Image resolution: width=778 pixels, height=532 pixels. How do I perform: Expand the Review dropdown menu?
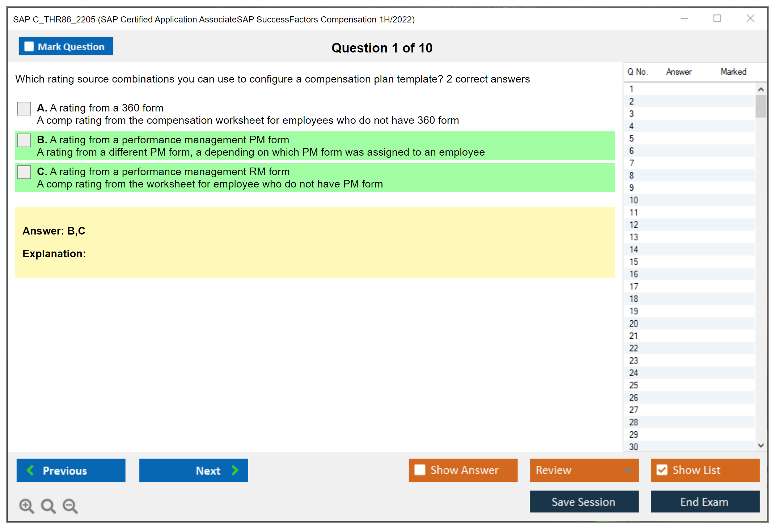click(628, 470)
